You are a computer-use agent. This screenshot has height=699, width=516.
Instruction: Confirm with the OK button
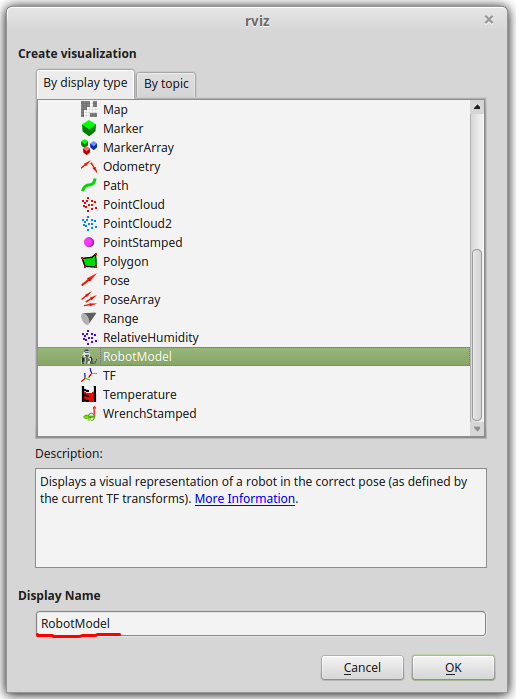(453, 667)
